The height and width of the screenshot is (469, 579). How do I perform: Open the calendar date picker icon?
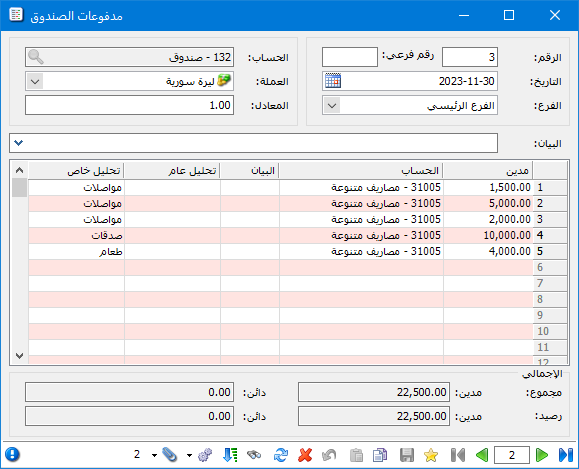click(333, 81)
